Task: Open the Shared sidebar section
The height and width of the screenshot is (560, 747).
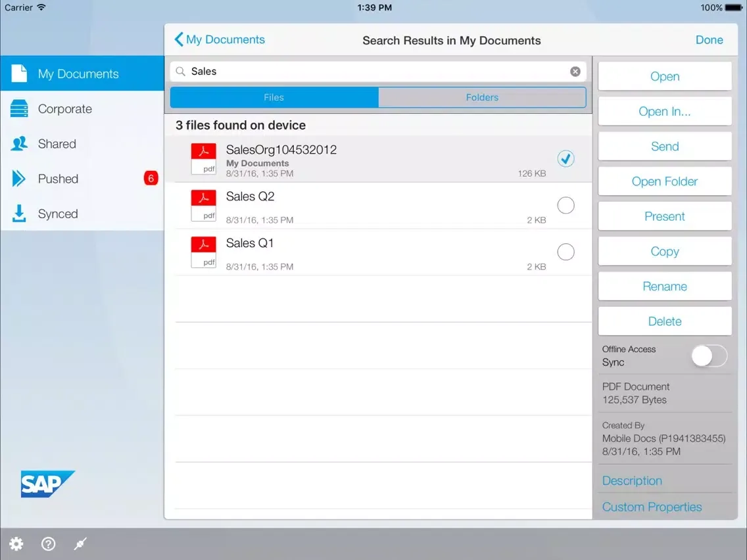Action: coord(82,144)
